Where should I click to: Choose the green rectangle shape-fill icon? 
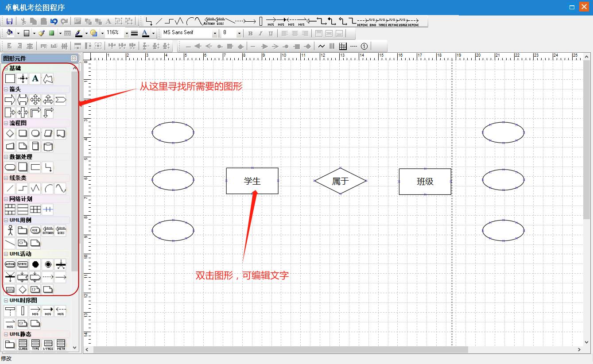point(52,33)
